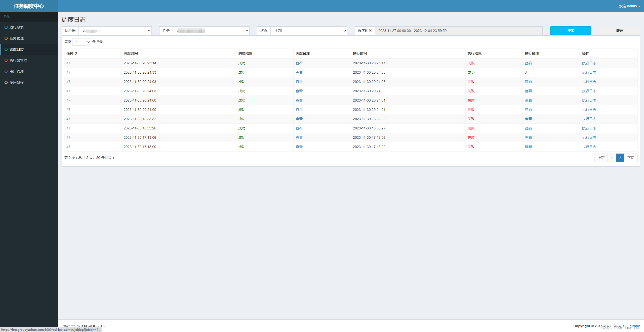Jump to page 1 in pagination
The width and height of the screenshot is (644, 332).
612,158
